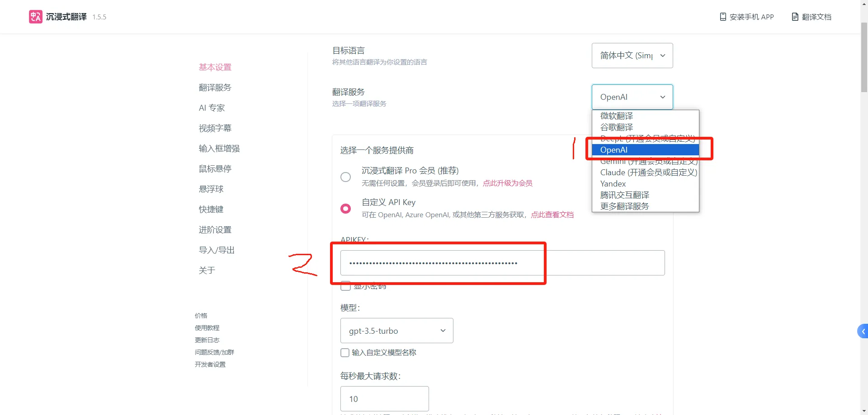Open the 视频字幕 settings section
The width and height of the screenshot is (868, 415).
click(x=215, y=128)
